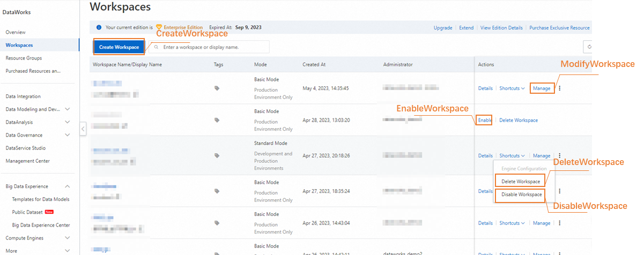Open more-options dots in May 4 row

(559, 88)
